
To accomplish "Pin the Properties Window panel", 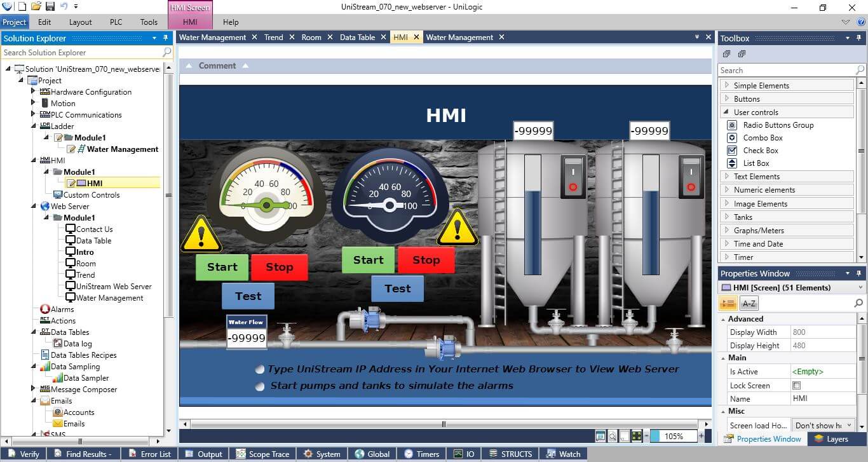I will click(x=860, y=273).
